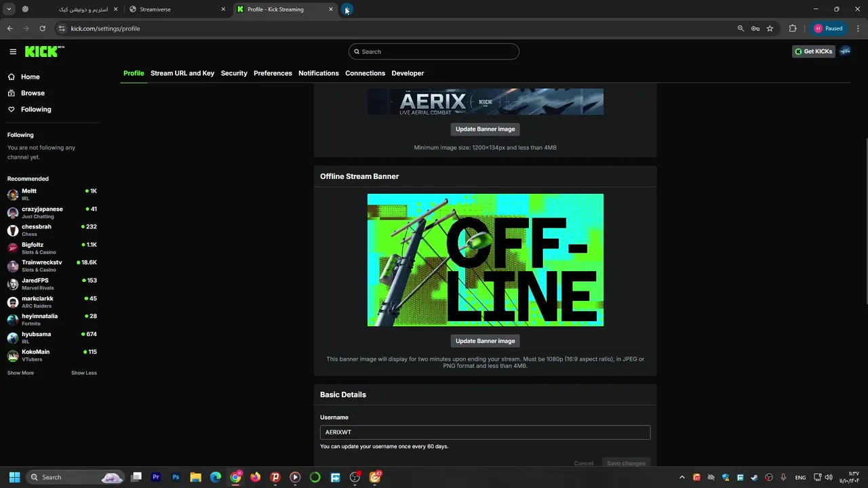Click the address bar URL
The image size is (868, 488).
point(105,28)
